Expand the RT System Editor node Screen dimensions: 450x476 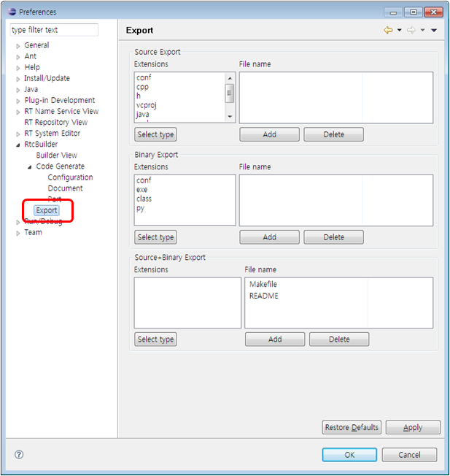coord(18,134)
